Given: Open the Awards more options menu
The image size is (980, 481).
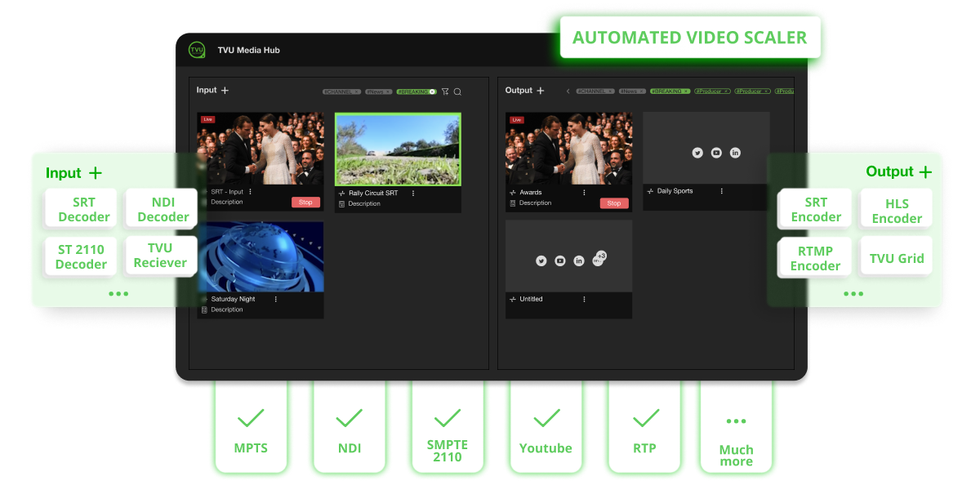Looking at the screenshot, I should coord(584,193).
